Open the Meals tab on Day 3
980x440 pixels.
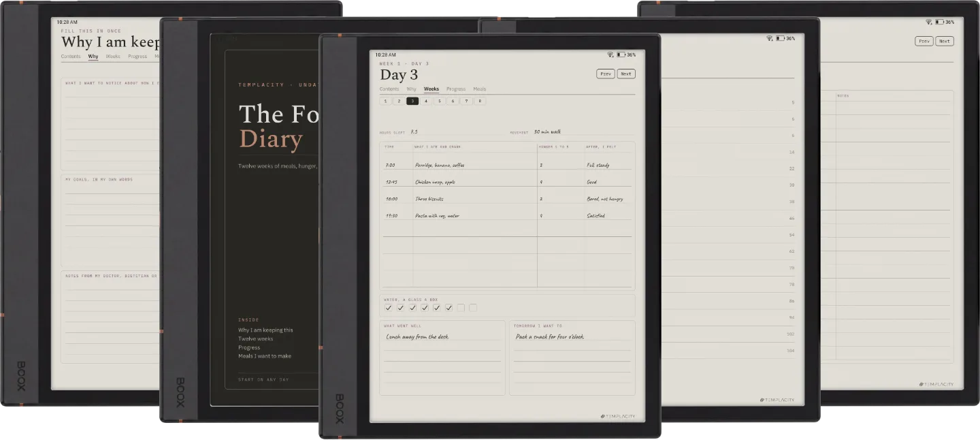point(480,89)
